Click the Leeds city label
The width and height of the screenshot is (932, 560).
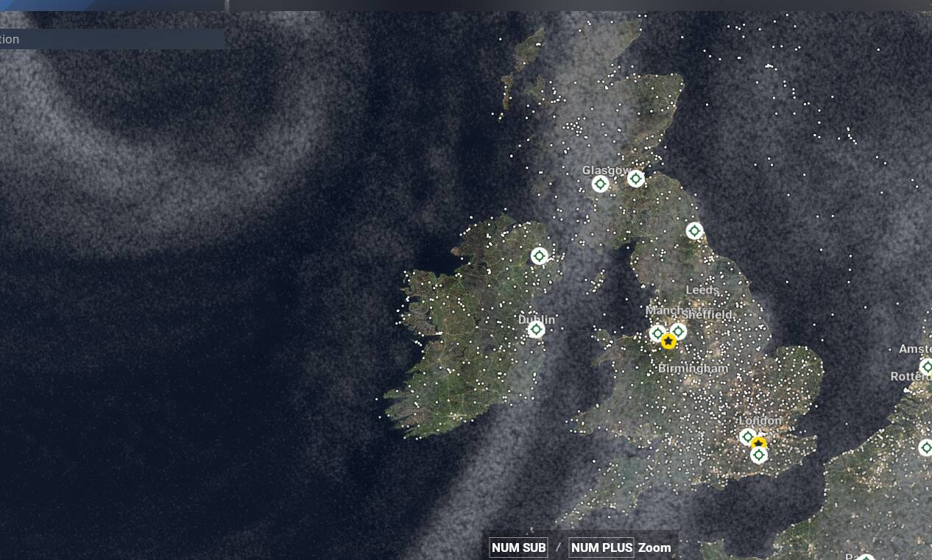coord(702,291)
